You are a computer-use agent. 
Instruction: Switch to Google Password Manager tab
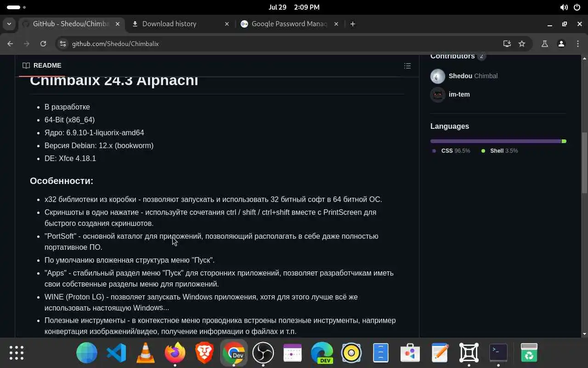click(290, 24)
